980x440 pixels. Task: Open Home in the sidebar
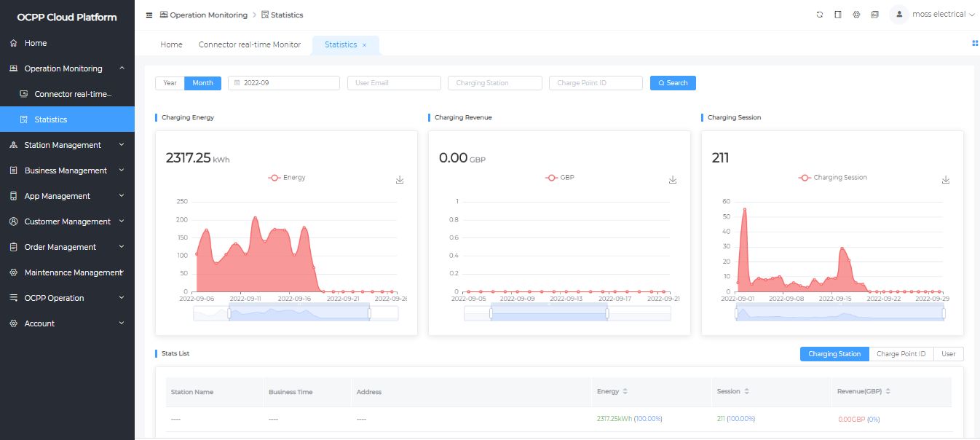tap(67, 43)
